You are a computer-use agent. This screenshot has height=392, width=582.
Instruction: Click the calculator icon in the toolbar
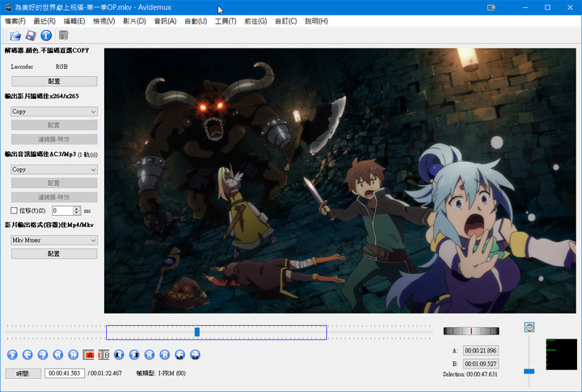tap(64, 36)
